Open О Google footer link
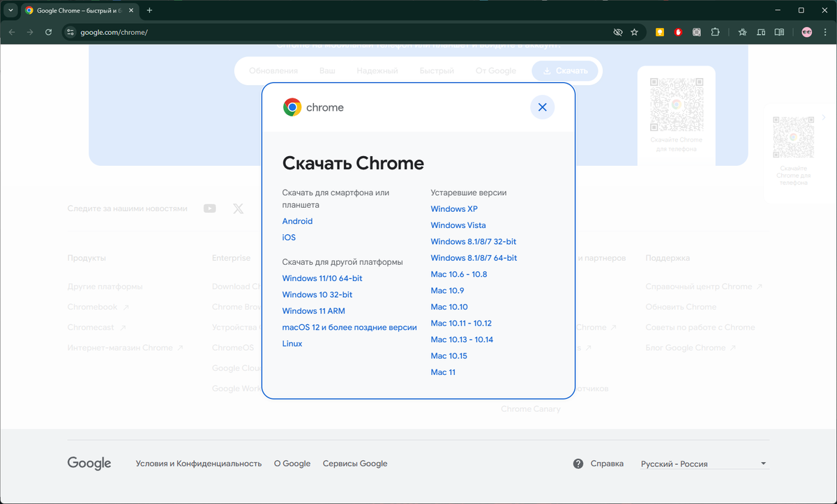The image size is (837, 504). coord(292,464)
